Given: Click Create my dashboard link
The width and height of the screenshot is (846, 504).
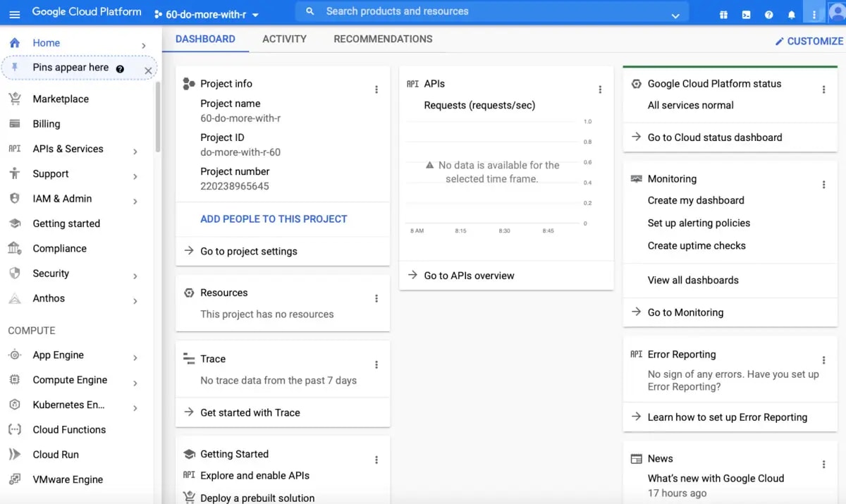Looking at the screenshot, I should pyautogui.click(x=696, y=200).
